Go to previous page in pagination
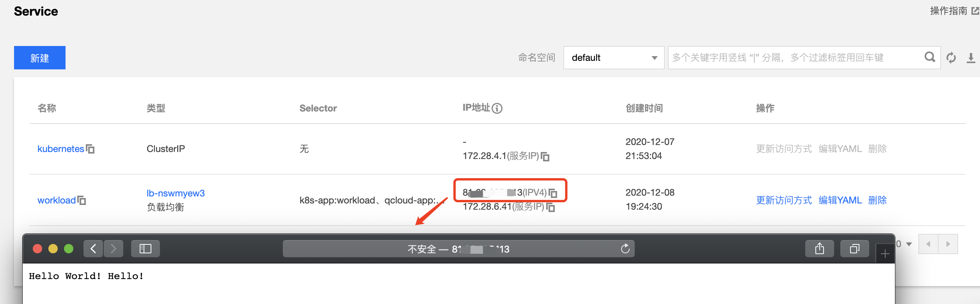 [929, 244]
